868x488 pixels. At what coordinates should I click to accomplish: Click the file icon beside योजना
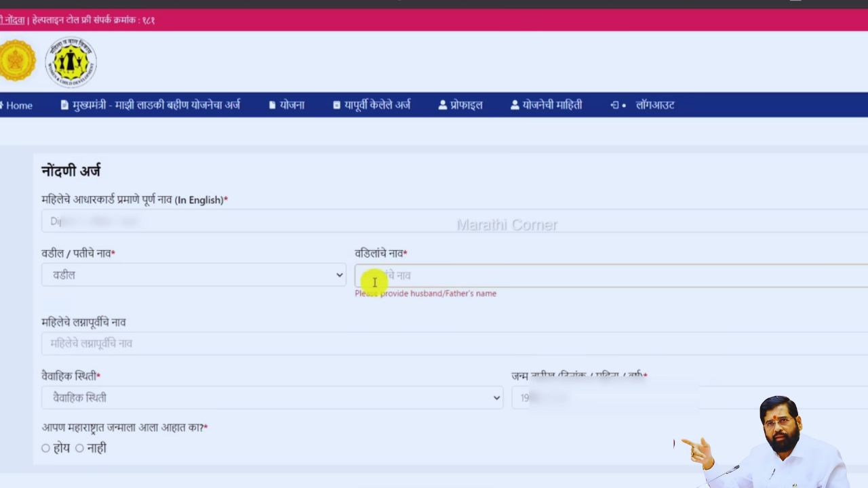pos(273,105)
